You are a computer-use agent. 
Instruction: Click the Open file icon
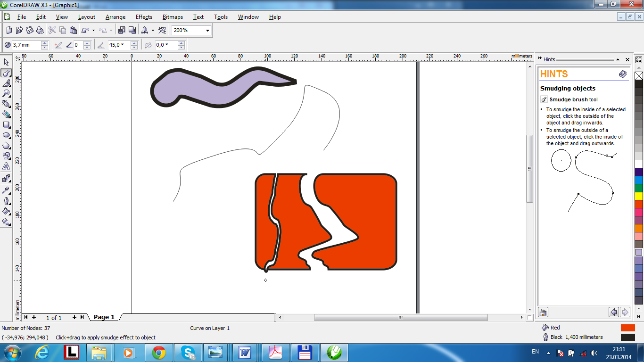19,30
